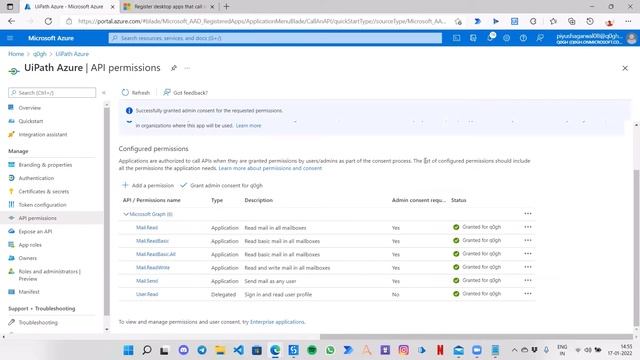Open the Mail.Send permission link
The image size is (640, 360).
click(x=147, y=281)
